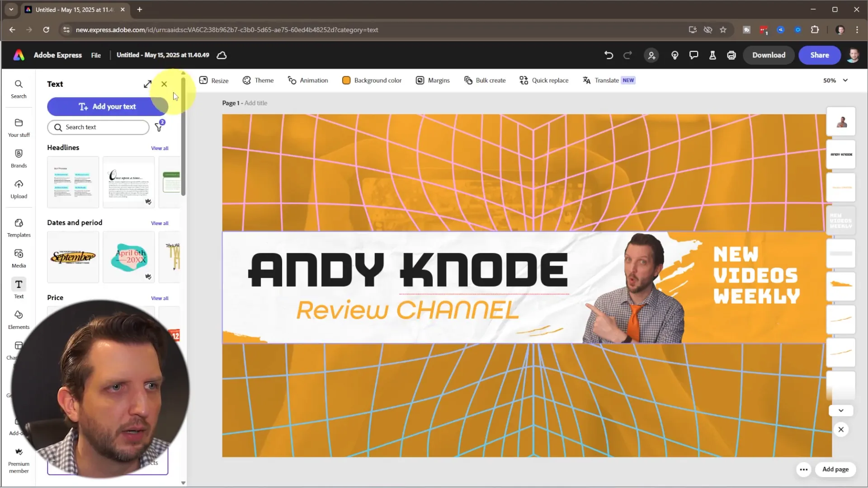This screenshot has width=868, height=488.
Task: Open the Translate feature
Action: point(609,80)
